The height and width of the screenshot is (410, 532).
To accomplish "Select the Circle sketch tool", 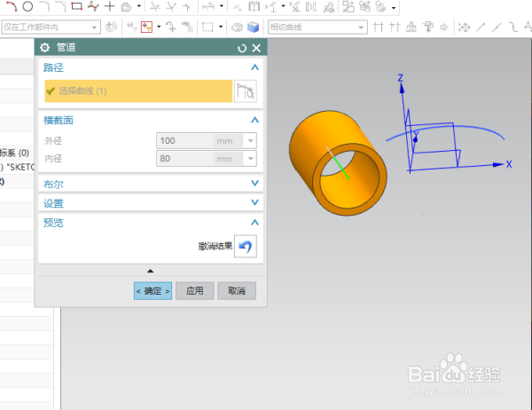I will click(x=27, y=6).
